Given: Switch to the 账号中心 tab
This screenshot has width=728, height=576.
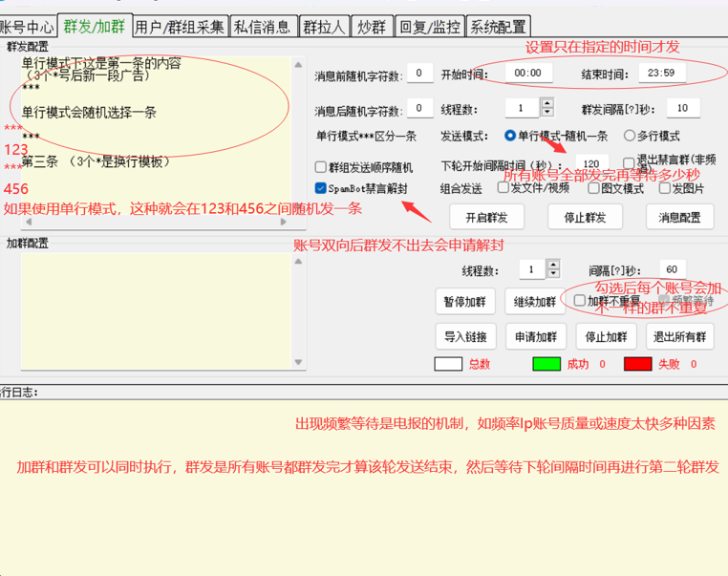Looking at the screenshot, I should (x=27, y=27).
